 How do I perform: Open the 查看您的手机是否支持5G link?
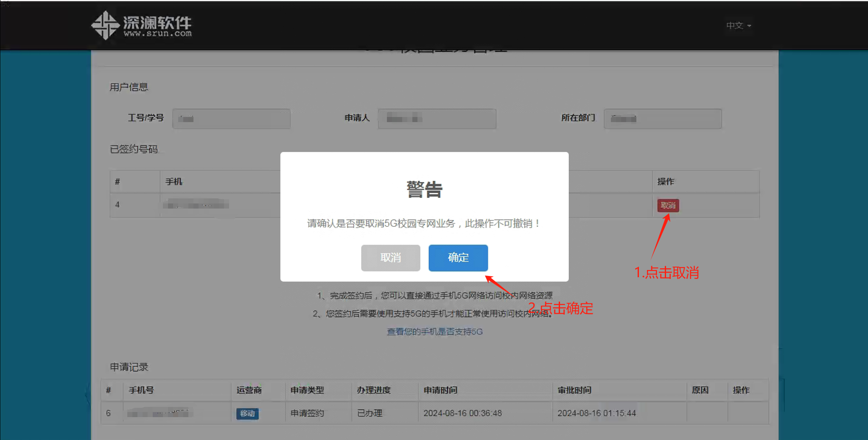(x=434, y=331)
